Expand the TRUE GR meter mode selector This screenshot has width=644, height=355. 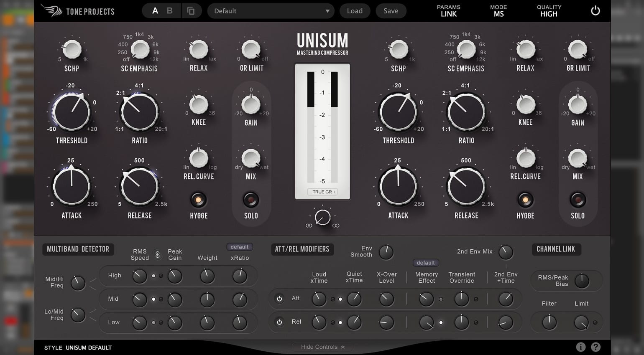click(x=324, y=192)
